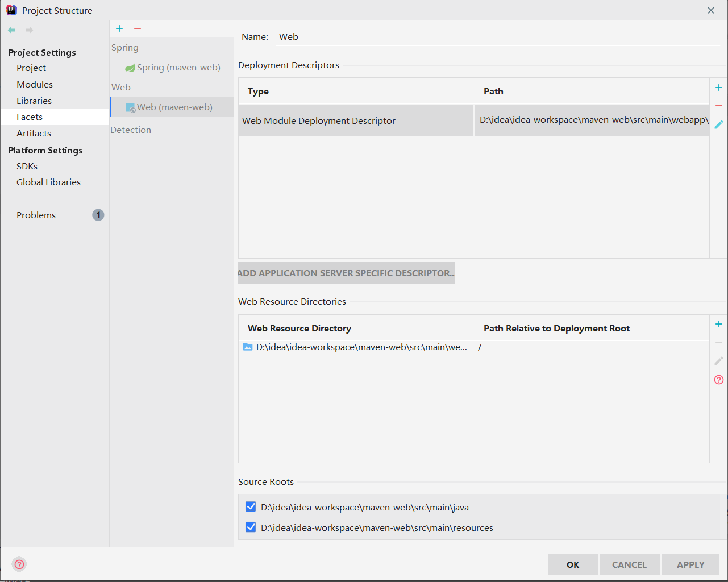Click the forward navigation arrow
This screenshot has height=582, width=728.
[29, 30]
